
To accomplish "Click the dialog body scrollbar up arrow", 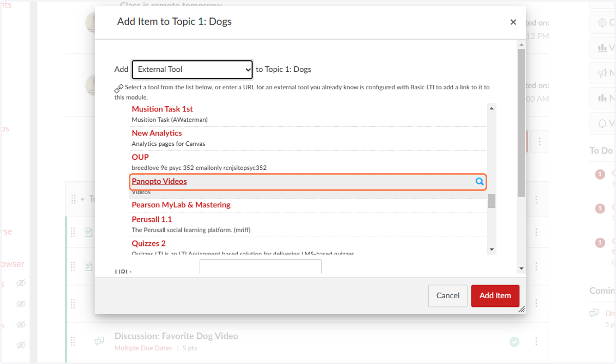I will 522,45.
